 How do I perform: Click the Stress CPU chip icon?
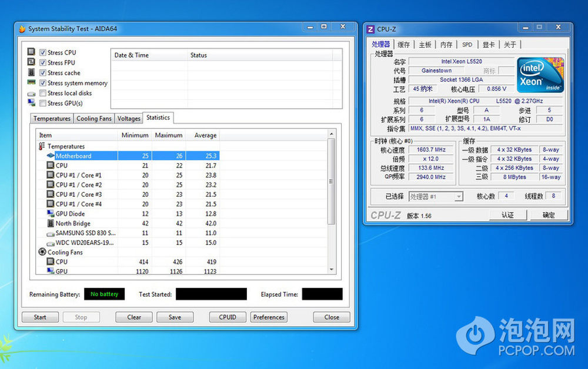click(x=32, y=52)
